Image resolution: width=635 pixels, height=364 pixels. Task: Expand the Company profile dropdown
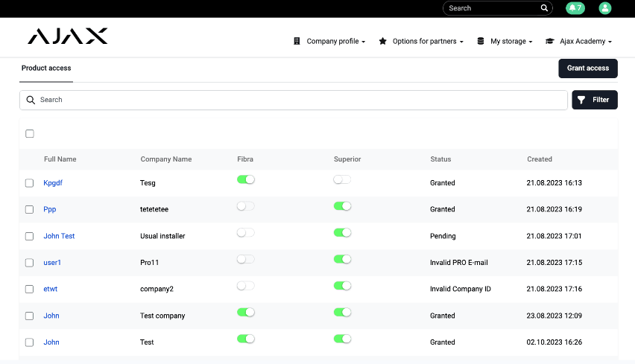tap(336, 42)
